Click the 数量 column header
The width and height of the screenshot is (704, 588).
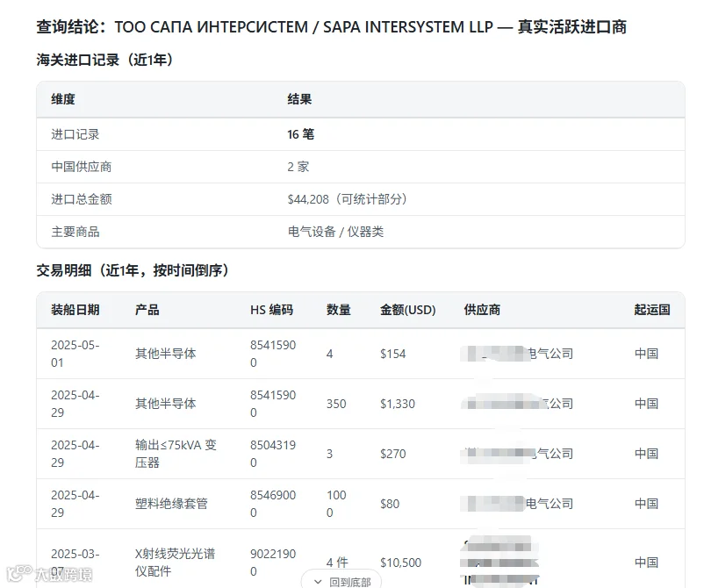click(x=339, y=310)
